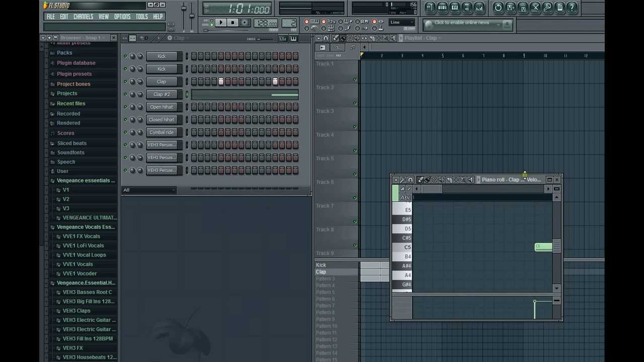Select the playback speaker tool in piano roll
The height and width of the screenshot is (362, 644).
(x=470, y=179)
